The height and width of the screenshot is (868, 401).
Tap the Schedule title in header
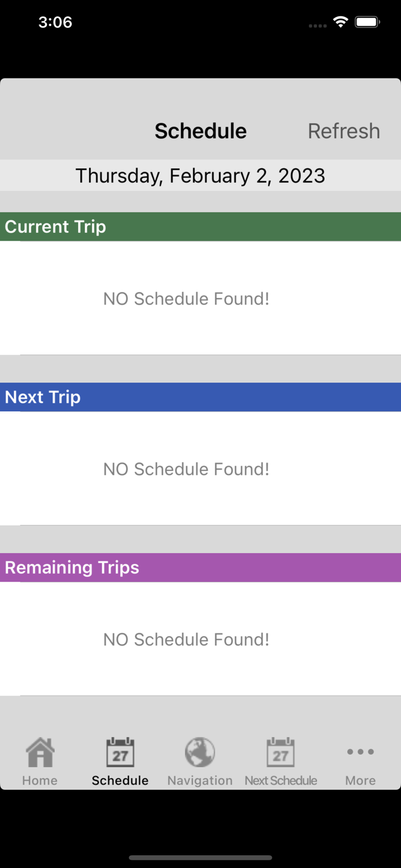(x=200, y=131)
